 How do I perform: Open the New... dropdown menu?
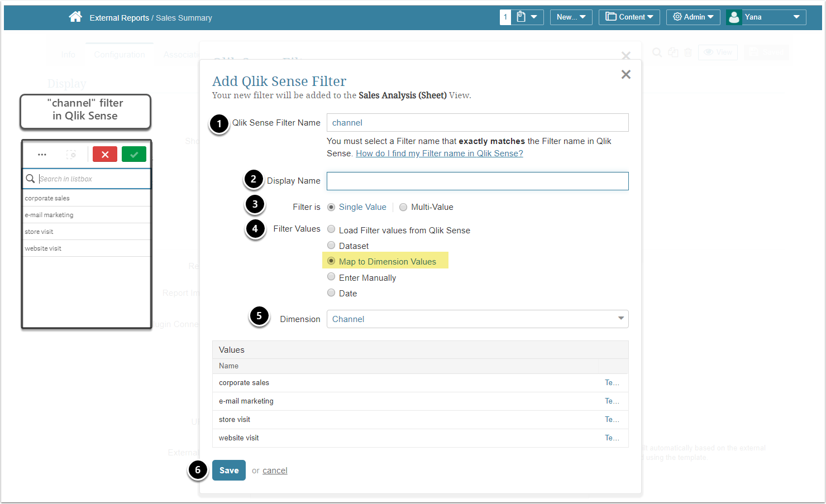(x=571, y=17)
